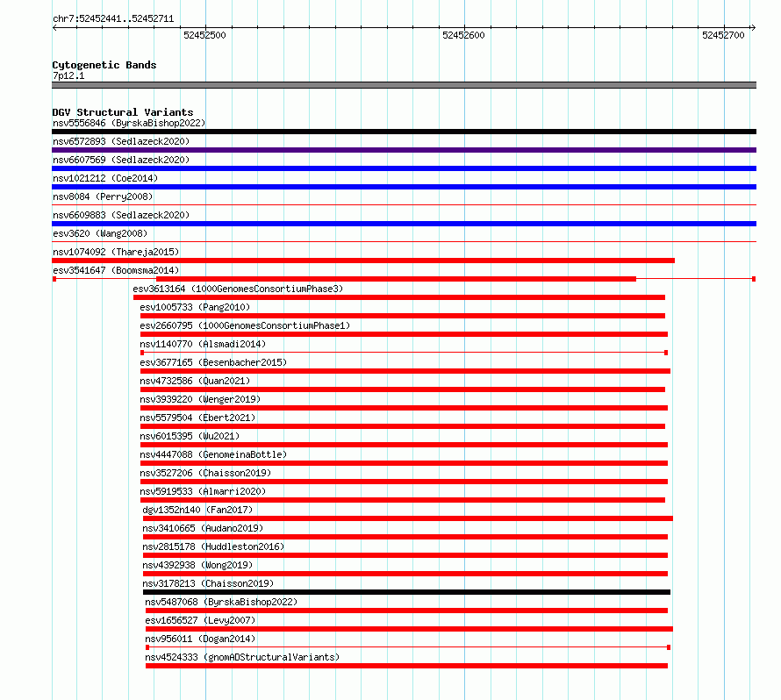Viewport: 781px width, 700px height.
Task: Open nsv4447088 (GenomeinaBottle) variant
Action: pyautogui.click(x=213, y=454)
